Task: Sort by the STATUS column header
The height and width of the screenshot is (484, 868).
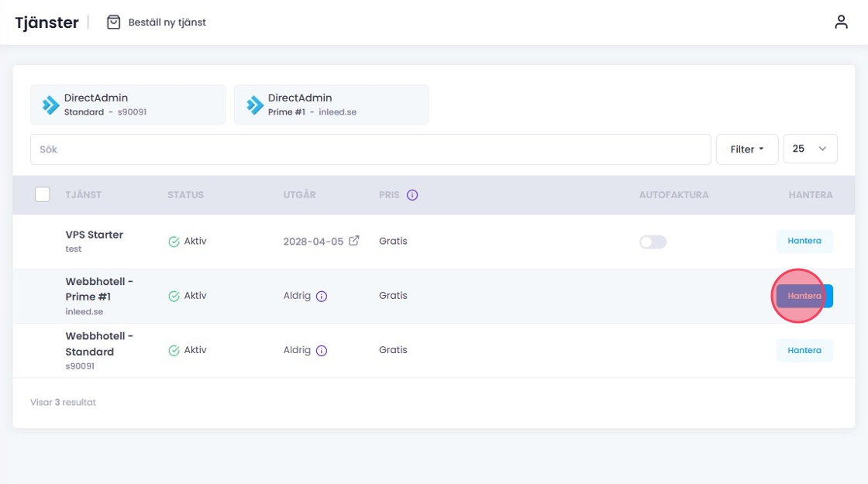Action: [185, 195]
